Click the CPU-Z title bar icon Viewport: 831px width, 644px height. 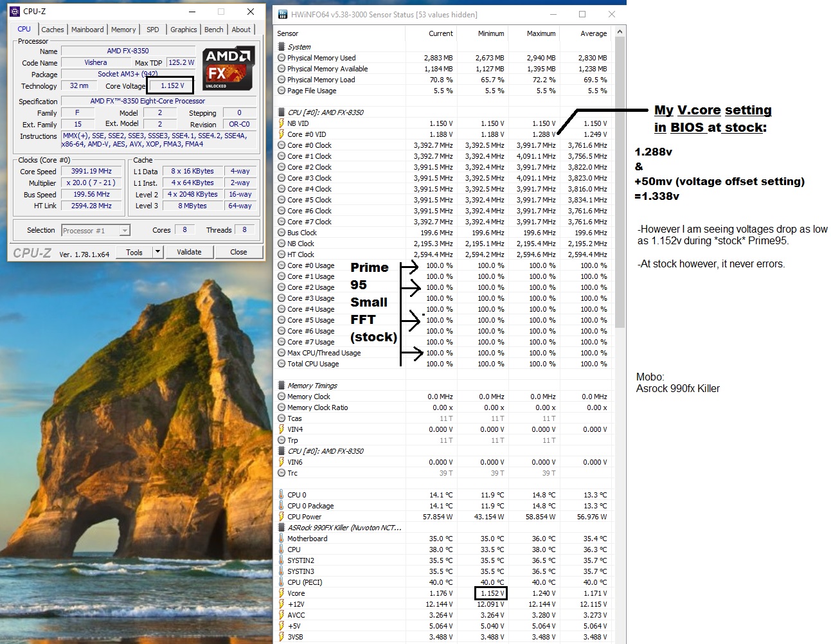[x=15, y=11]
